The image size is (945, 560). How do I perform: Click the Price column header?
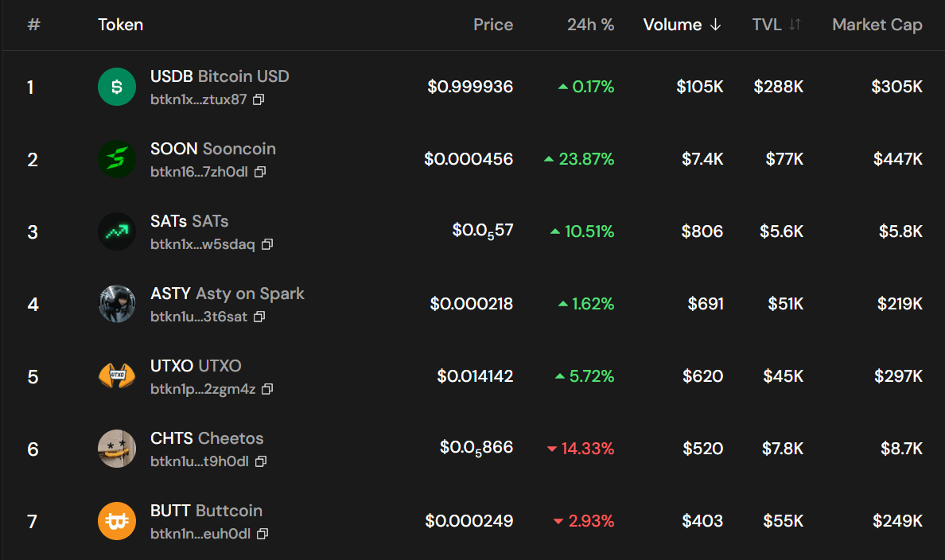pos(493,25)
